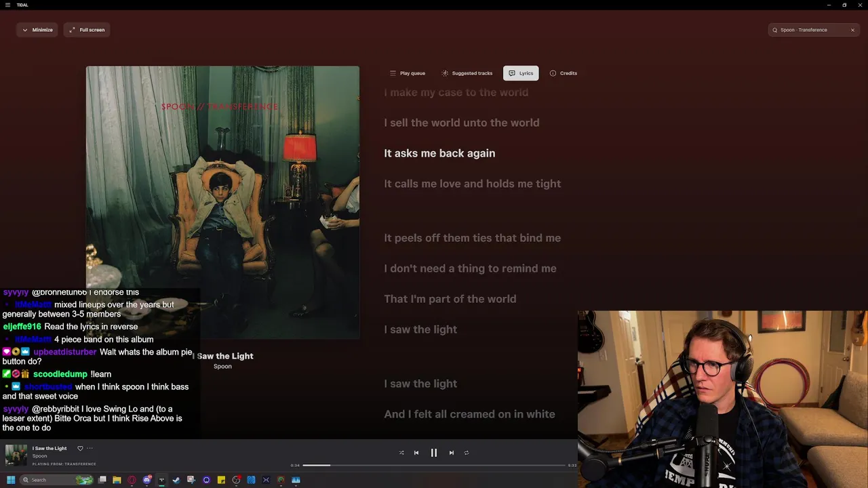The height and width of the screenshot is (488, 868).
Task: Clear the search text with the X
Action: coord(852,30)
